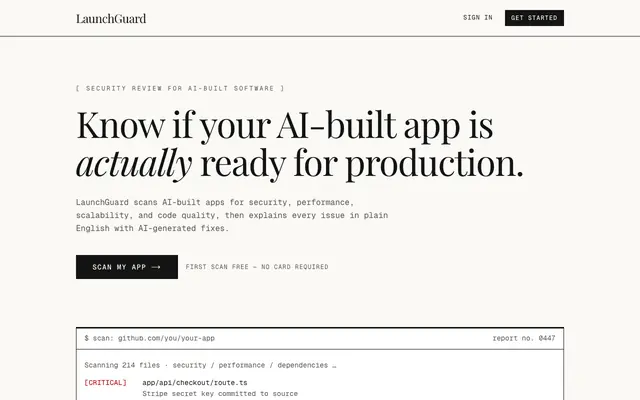Click the Sign In link

click(x=478, y=18)
